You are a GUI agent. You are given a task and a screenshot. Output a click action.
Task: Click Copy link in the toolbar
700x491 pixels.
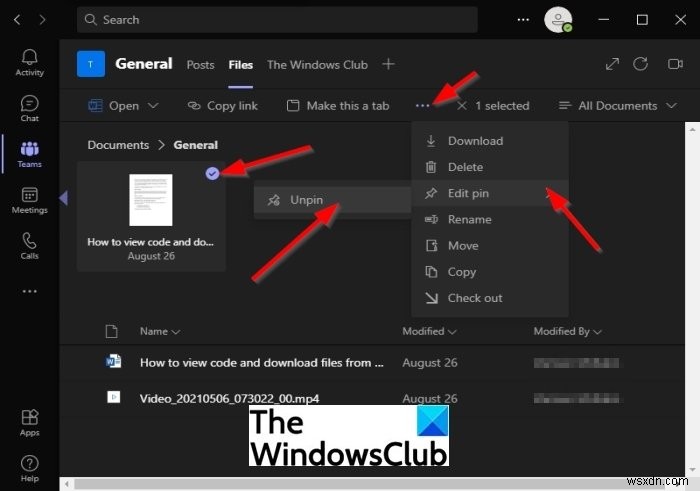(223, 106)
